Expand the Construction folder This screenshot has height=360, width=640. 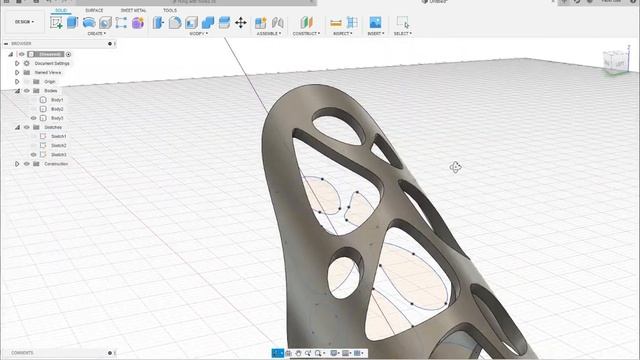click(17, 164)
